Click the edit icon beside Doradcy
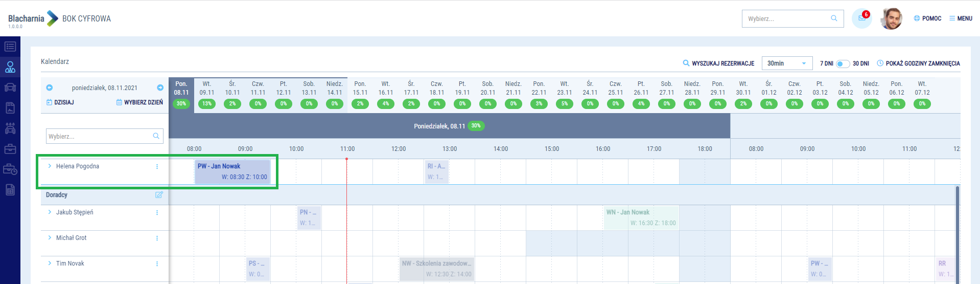The height and width of the screenshot is (284, 980). point(159,195)
